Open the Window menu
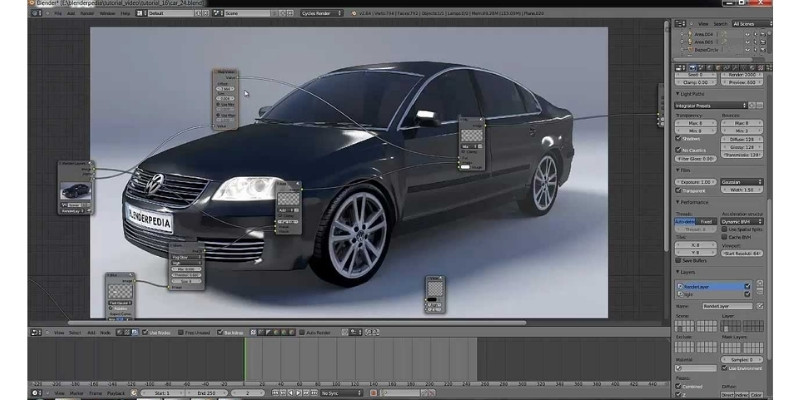Image resolution: width=800 pixels, height=400 pixels. 107,13
